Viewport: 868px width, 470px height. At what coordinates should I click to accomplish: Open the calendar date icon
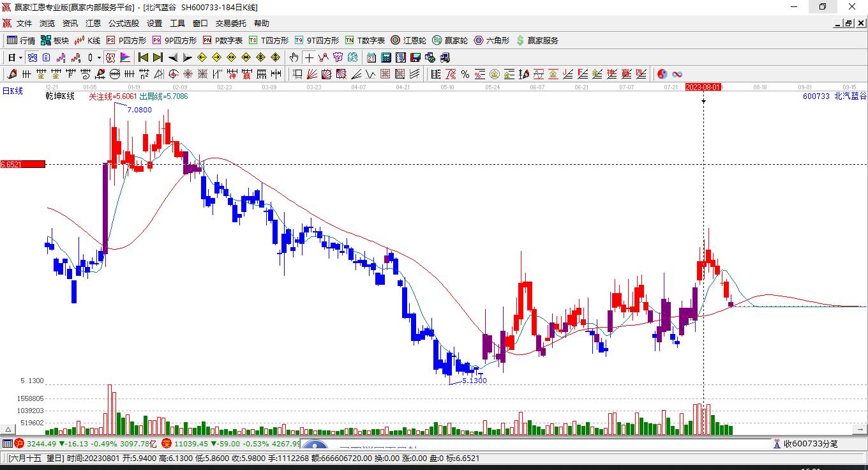click(371, 57)
